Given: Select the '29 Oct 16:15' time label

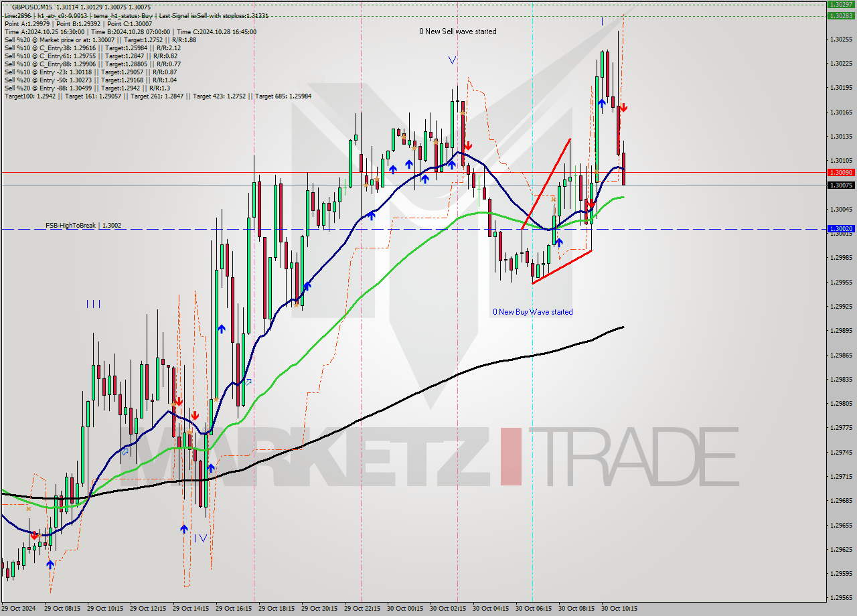Looking at the screenshot, I should click(233, 609).
